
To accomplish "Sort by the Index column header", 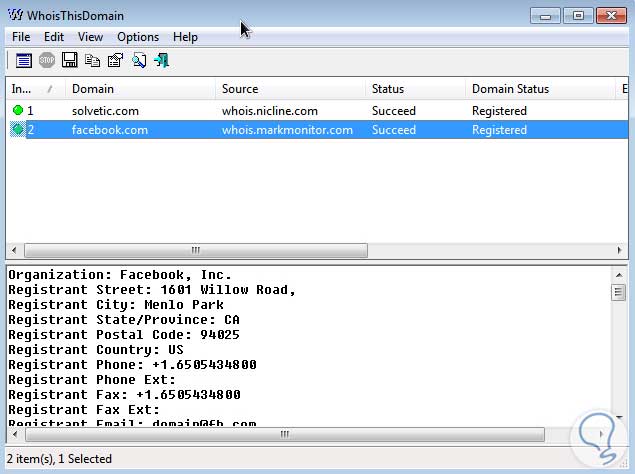I will click(36, 89).
